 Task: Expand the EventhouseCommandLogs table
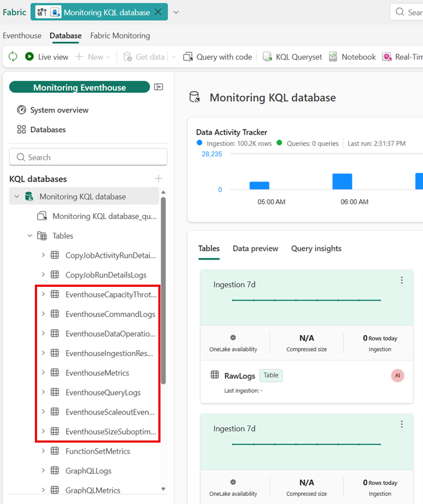43,314
